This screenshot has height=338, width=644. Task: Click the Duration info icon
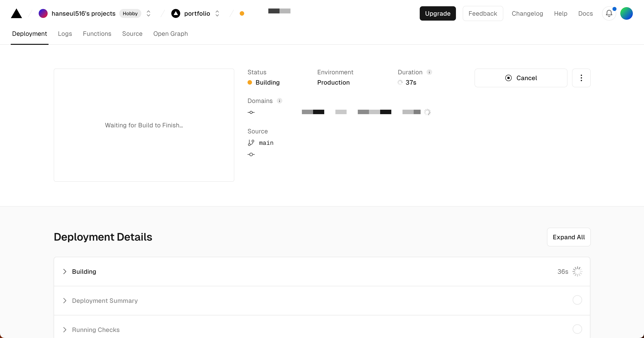pyautogui.click(x=429, y=72)
